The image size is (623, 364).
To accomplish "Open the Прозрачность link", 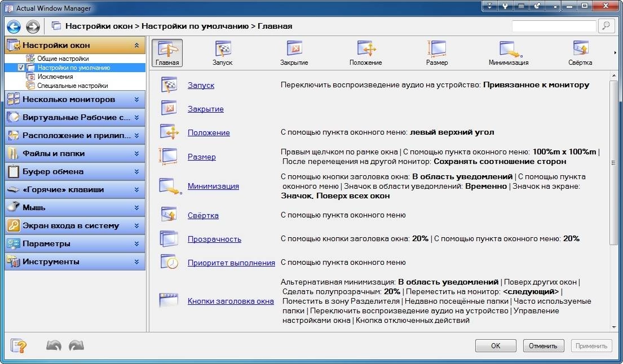I will pos(215,239).
